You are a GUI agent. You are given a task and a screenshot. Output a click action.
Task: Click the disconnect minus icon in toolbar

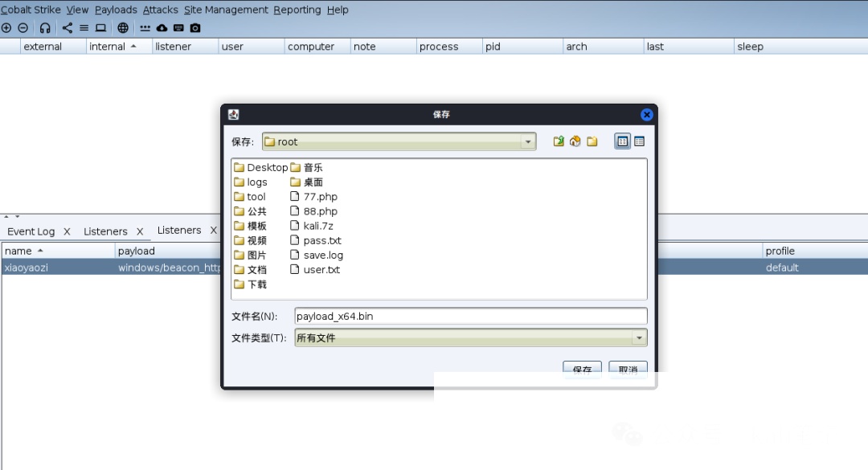click(23, 27)
